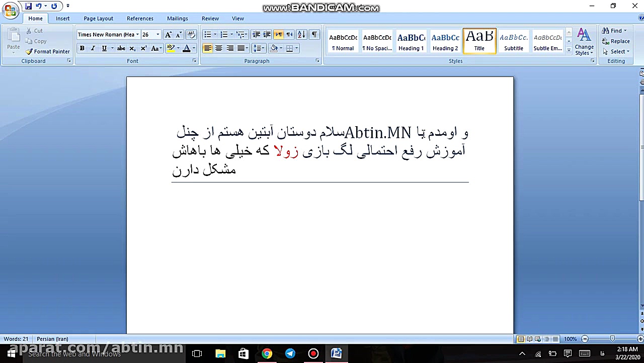This screenshot has width=644, height=363.
Task: Toggle right-to-left text direction
Action: 278,34
